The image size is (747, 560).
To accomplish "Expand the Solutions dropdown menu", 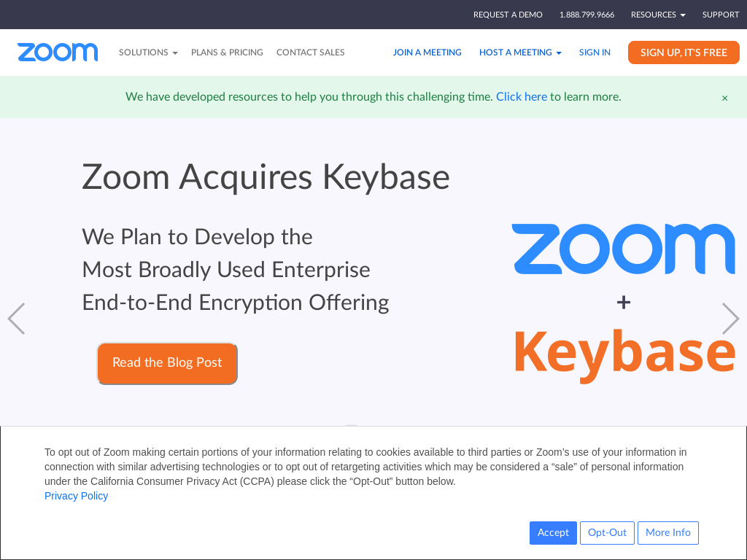I will [x=148, y=52].
